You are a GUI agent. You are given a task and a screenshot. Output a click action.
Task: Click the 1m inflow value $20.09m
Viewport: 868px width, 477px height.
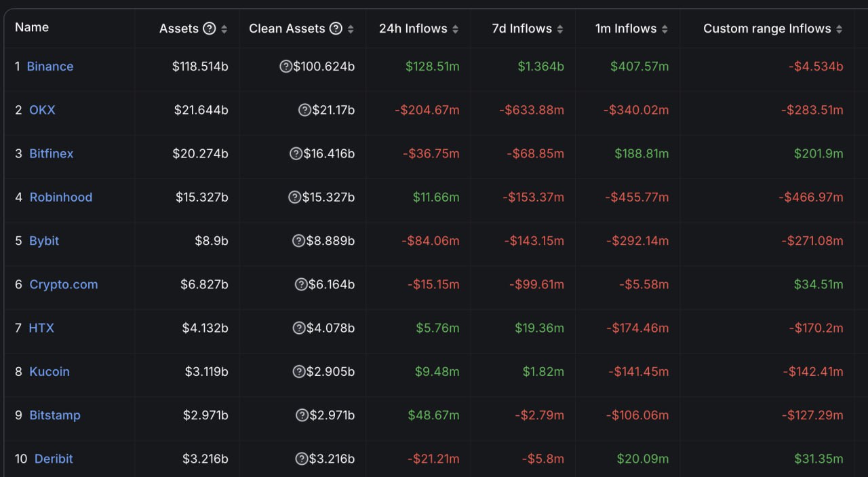point(643,459)
